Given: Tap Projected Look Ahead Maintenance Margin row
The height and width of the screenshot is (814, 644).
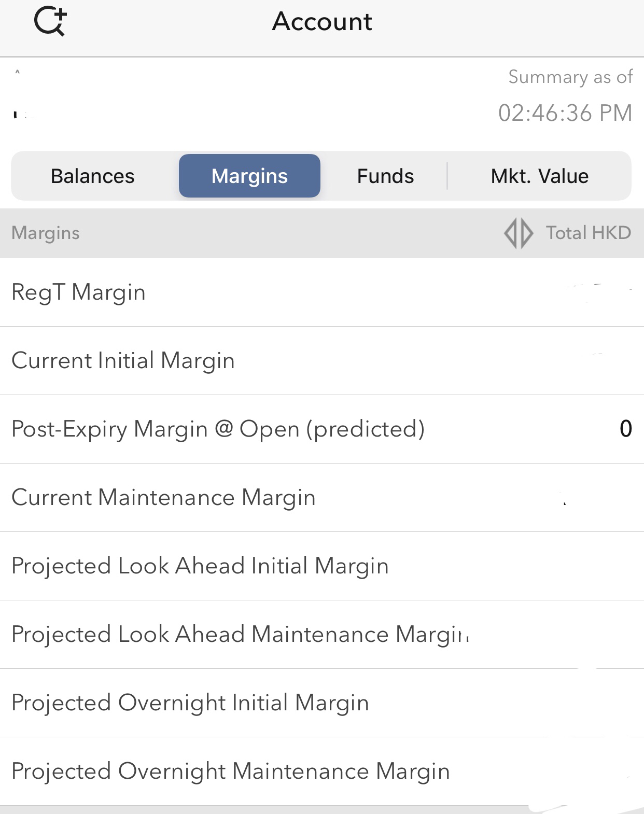Looking at the screenshot, I should [x=322, y=635].
